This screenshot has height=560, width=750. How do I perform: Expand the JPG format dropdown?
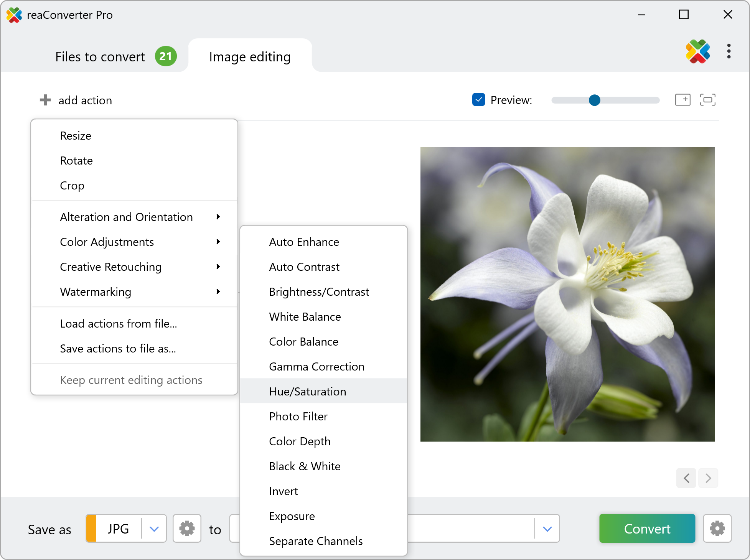click(x=154, y=529)
